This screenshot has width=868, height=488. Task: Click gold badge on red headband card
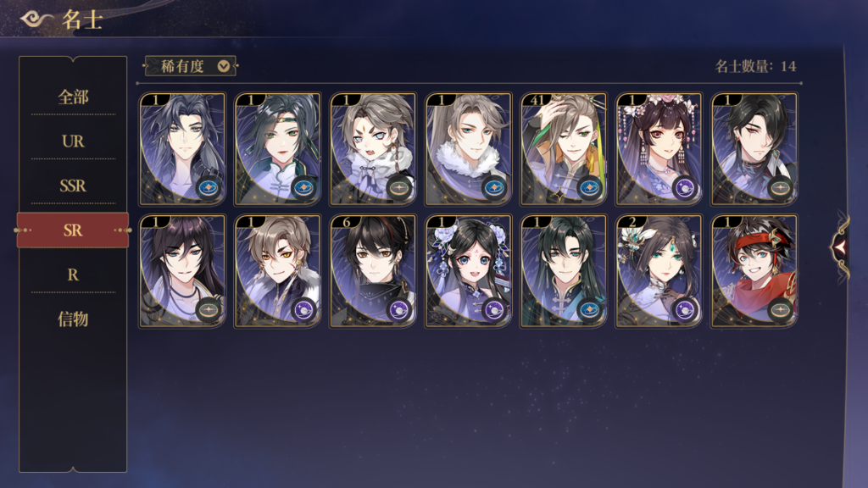[781, 310]
